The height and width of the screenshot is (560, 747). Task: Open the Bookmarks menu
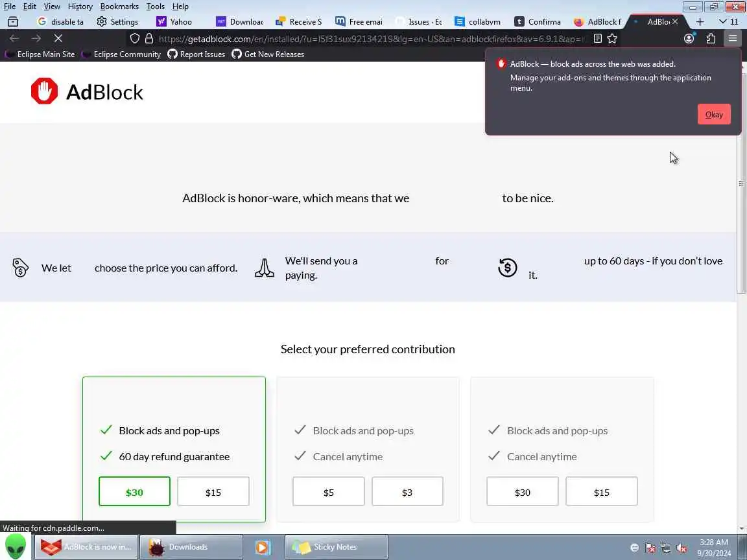119,6
